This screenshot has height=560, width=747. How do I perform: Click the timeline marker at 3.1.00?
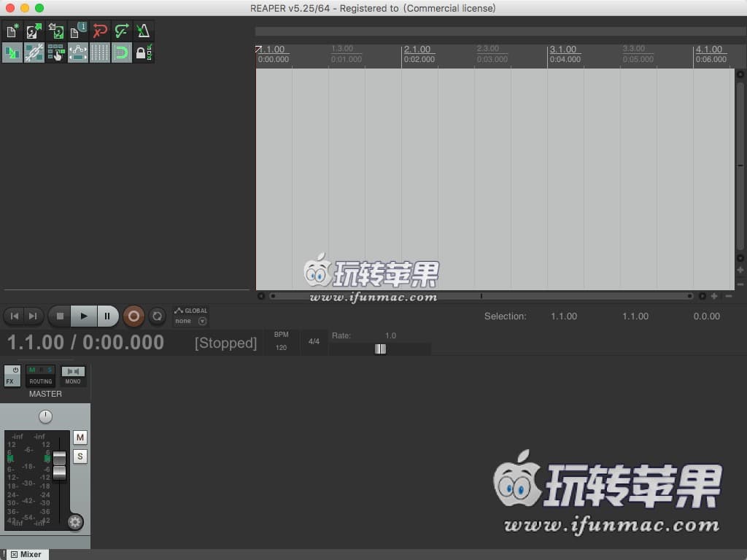point(563,50)
